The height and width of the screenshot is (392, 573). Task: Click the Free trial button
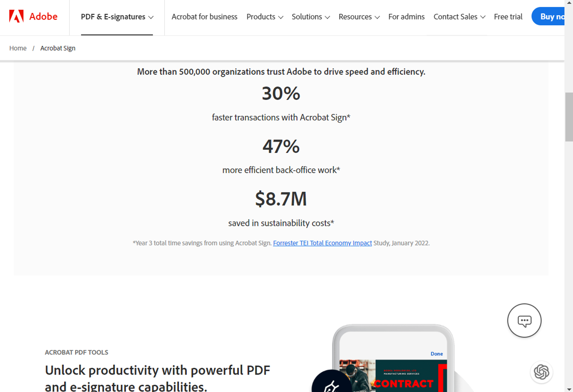coord(508,17)
